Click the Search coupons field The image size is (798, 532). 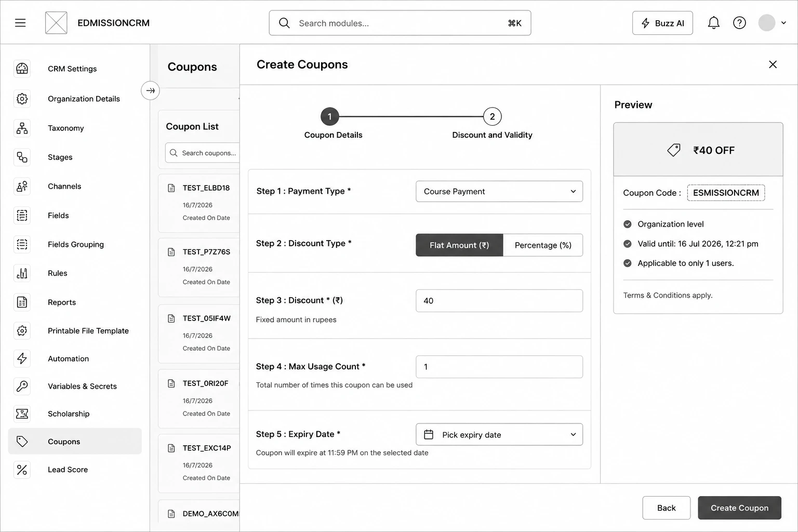pyautogui.click(x=203, y=153)
